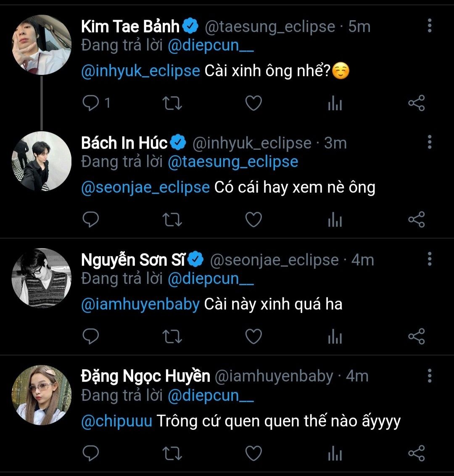
Task: View analytics on Bách In Húc's tweet
Action: click(335, 220)
